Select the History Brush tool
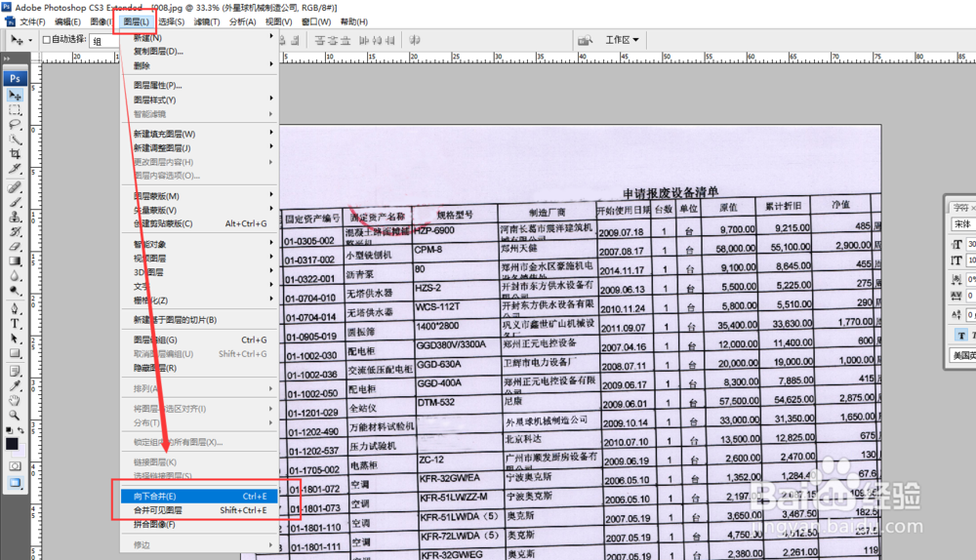 pos(15,231)
